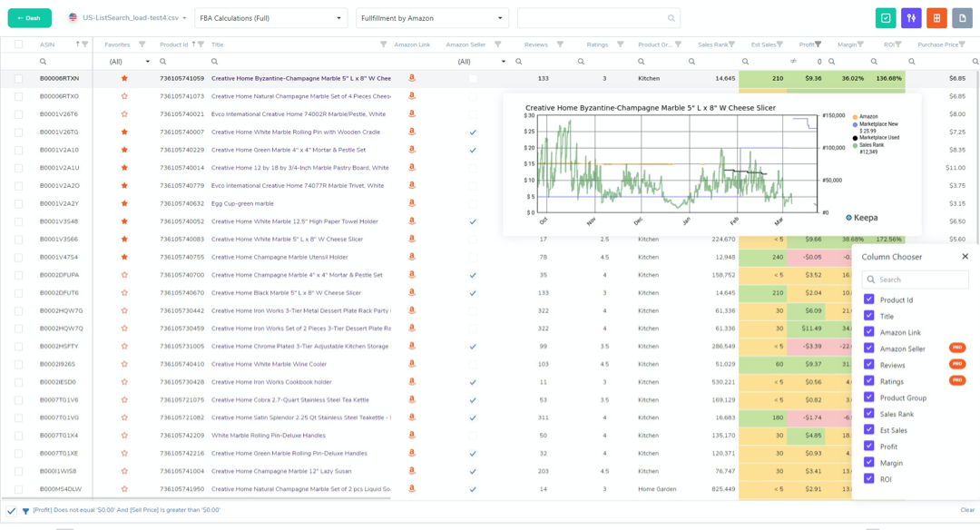Click the orange column chooser grid button
The image size is (980, 530).
[936, 18]
